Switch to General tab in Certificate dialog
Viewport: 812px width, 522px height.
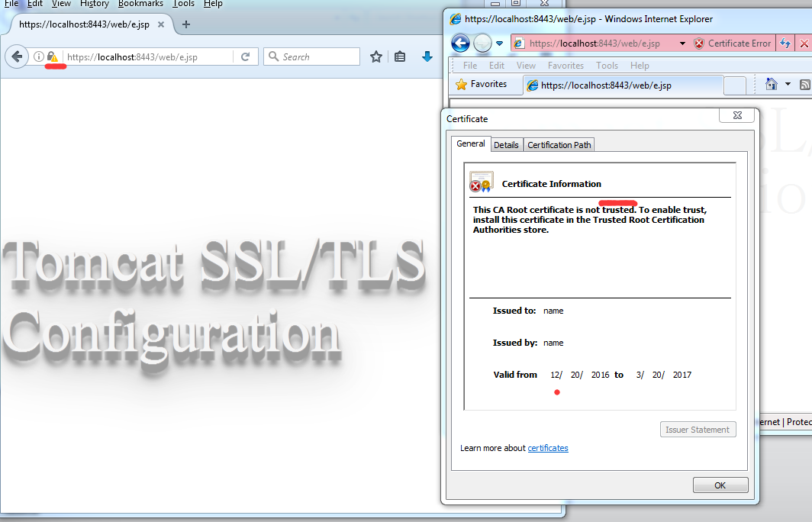470,143
